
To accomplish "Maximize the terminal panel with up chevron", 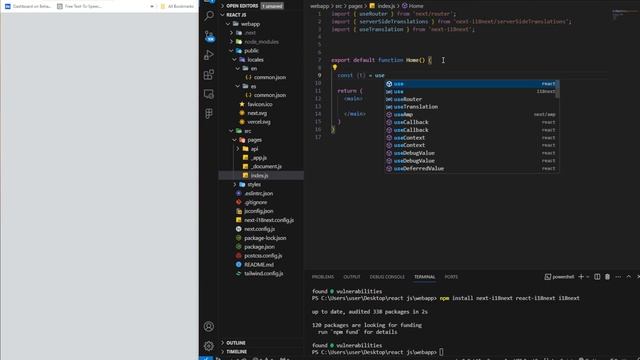I will tap(629, 277).
